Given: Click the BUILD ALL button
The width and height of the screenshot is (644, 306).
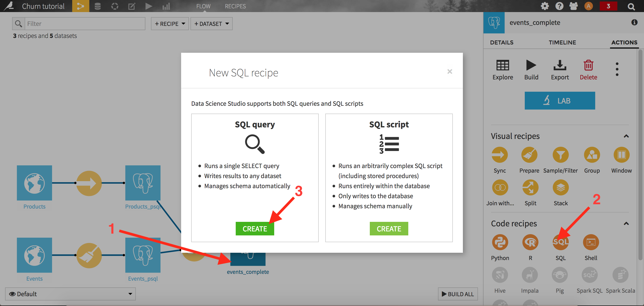Looking at the screenshot, I should 458,294.
